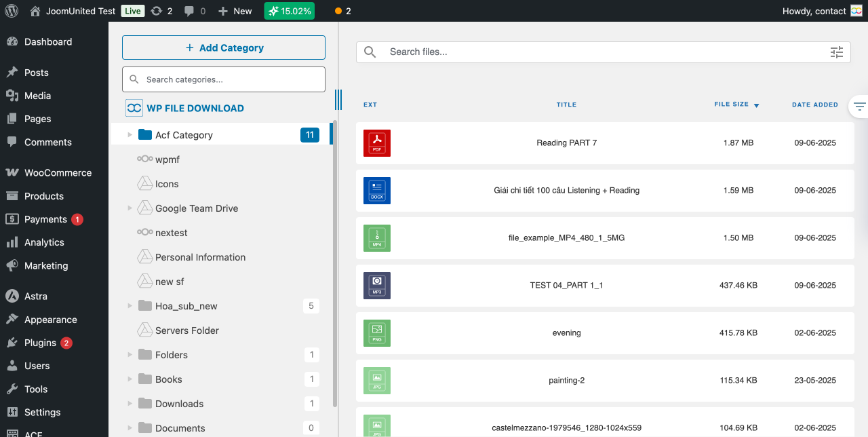Click the MP4 file icon
This screenshot has height=437, width=868.
(376, 238)
